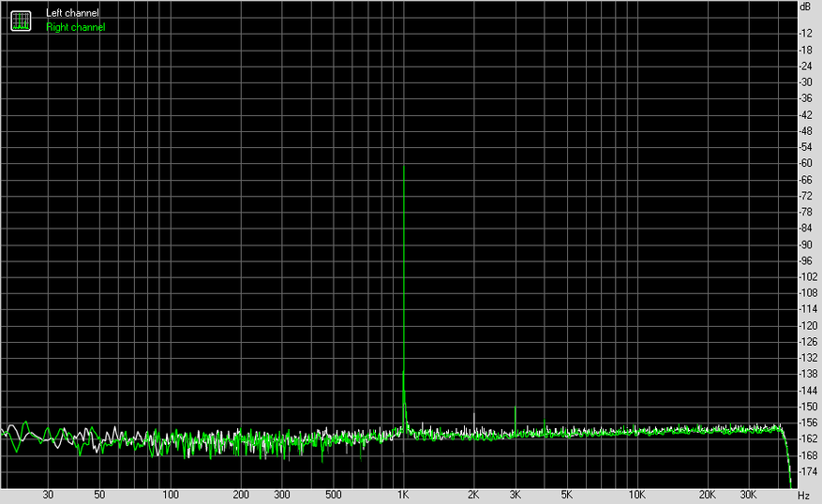Click the dB unit label at top
This screenshot has width=822, height=504.
[x=805, y=7]
